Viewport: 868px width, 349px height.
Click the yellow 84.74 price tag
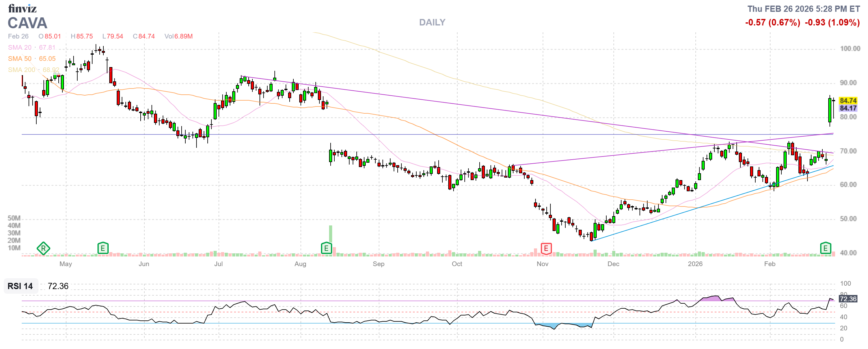848,100
